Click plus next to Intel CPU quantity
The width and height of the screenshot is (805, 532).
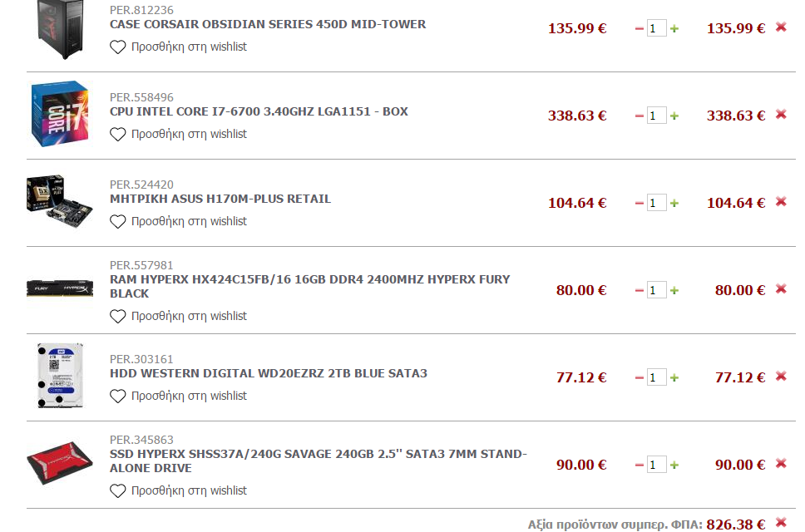tap(674, 116)
